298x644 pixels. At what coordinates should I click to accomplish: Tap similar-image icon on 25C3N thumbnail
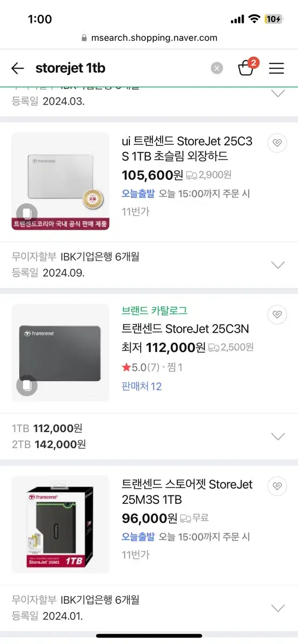(27, 385)
